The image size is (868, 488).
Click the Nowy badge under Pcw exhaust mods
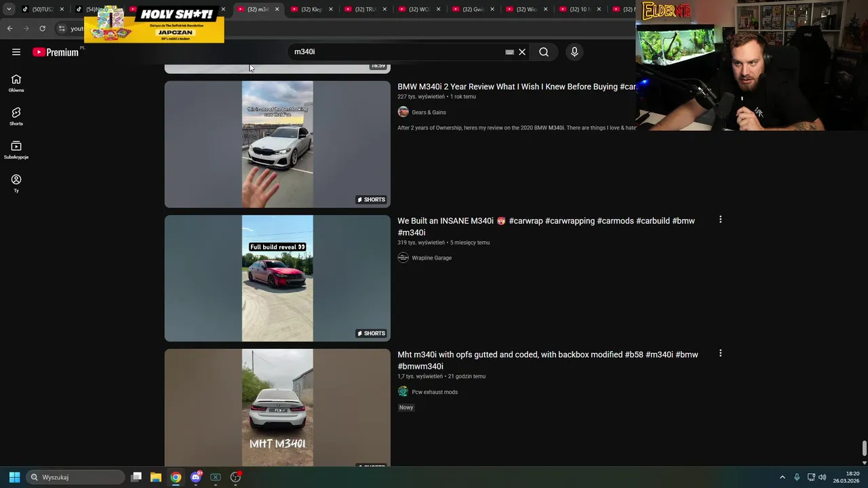tap(406, 407)
